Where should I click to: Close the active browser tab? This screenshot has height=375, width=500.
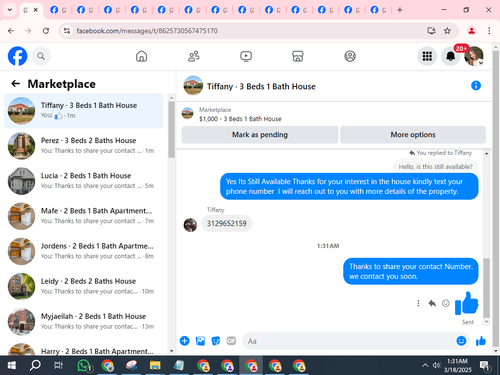pyautogui.click(x=36, y=10)
